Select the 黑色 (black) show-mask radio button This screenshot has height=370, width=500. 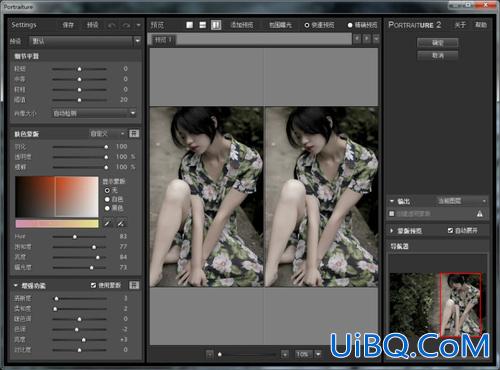tap(107, 208)
